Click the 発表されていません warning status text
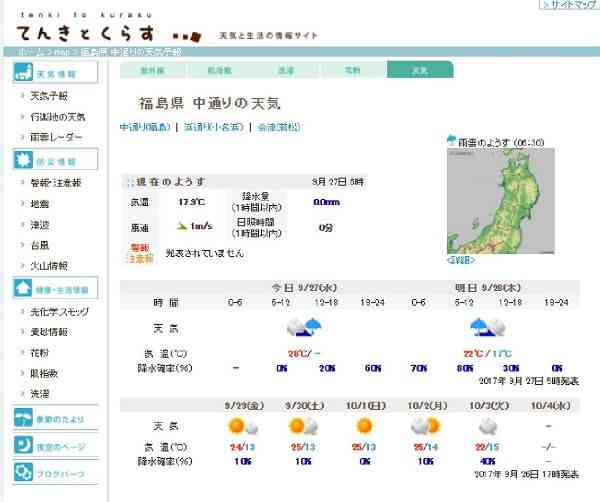The image size is (600, 502). click(204, 253)
